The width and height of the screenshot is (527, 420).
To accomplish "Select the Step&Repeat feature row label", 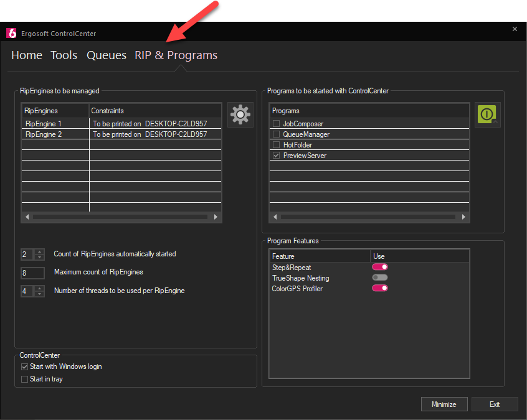I will (292, 268).
